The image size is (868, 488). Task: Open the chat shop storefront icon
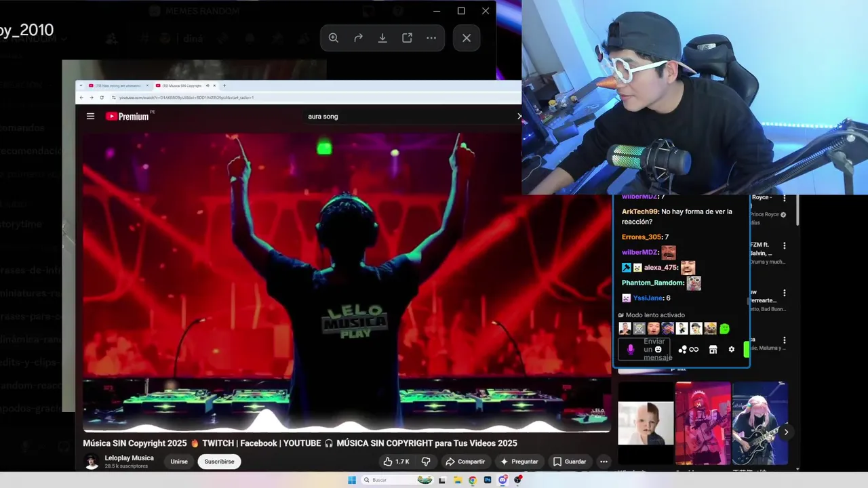pos(713,350)
